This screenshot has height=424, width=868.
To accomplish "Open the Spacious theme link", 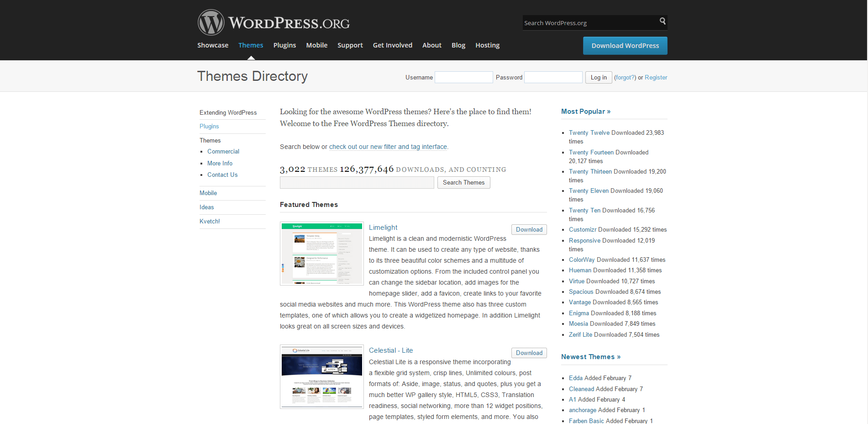I will (581, 292).
